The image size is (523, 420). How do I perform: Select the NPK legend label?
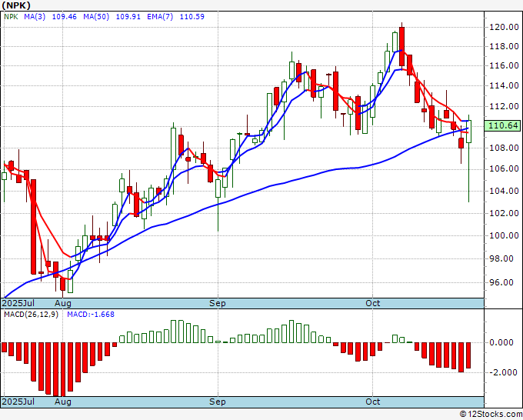coord(11,17)
